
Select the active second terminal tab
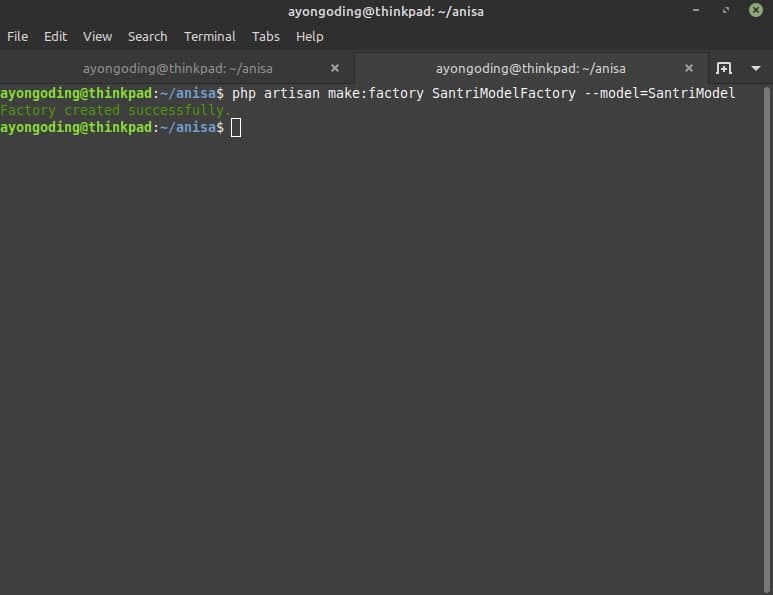(530, 69)
